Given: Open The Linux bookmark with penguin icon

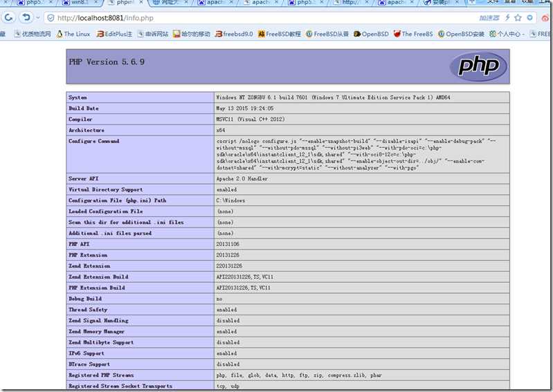Looking at the screenshot, I should (73, 34).
